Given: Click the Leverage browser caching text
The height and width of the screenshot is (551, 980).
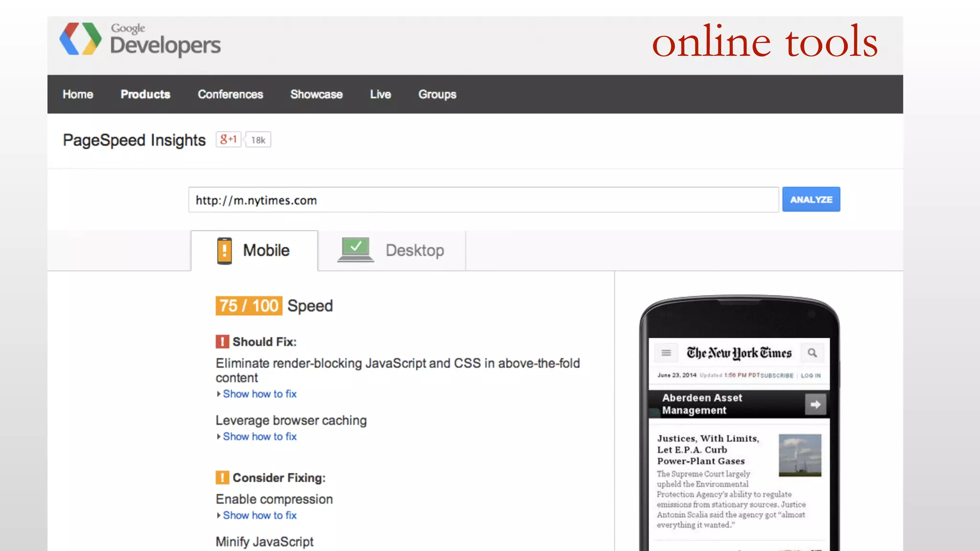Looking at the screenshot, I should (x=291, y=420).
